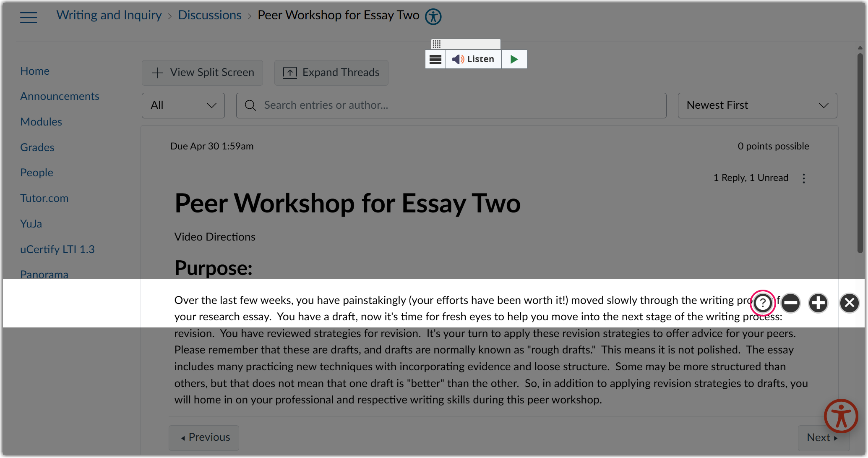
Task: Open uCertify LTI 1.3 link
Action: pyautogui.click(x=57, y=249)
